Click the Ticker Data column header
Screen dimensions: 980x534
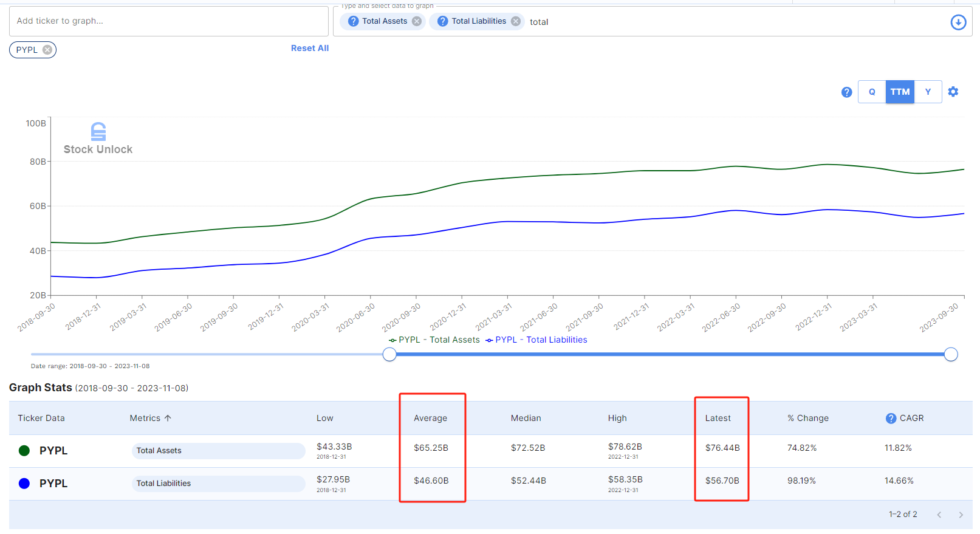coord(41,418)
